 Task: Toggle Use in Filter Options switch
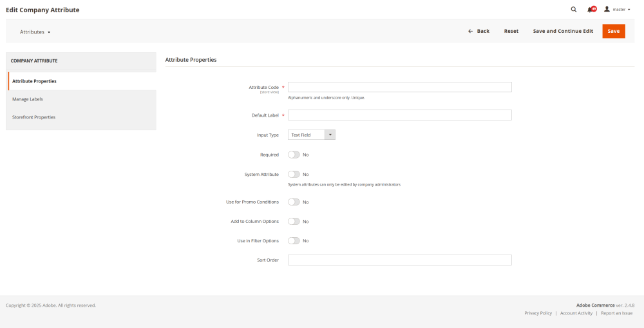294,240
